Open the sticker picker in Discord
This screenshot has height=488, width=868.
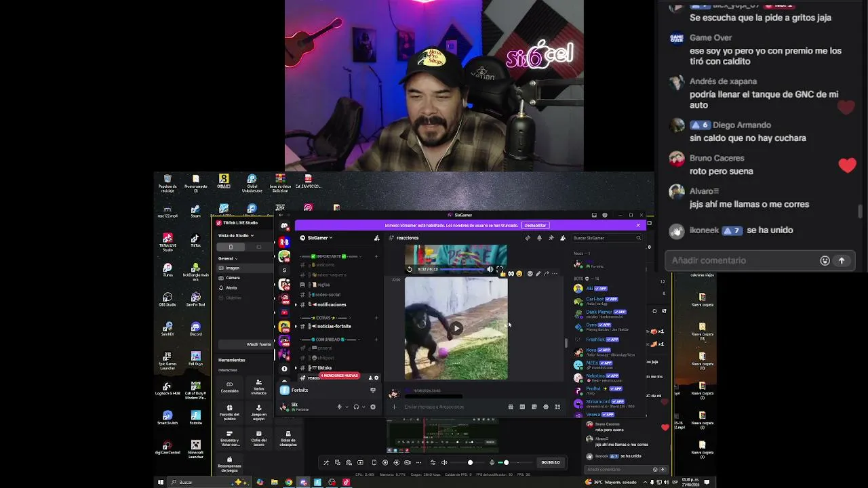(534, 407)
